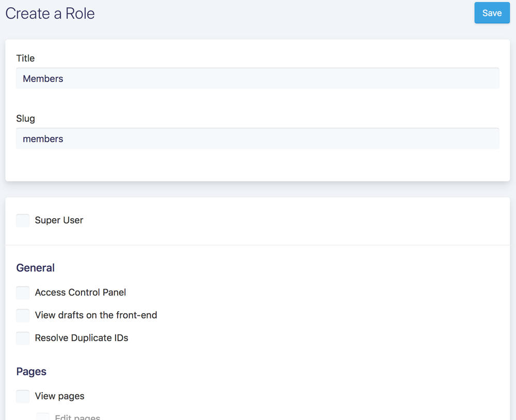The width and height of the screenshot is (516, 420).
Task: Click the Members text in Title
Action: pos(43,78)
